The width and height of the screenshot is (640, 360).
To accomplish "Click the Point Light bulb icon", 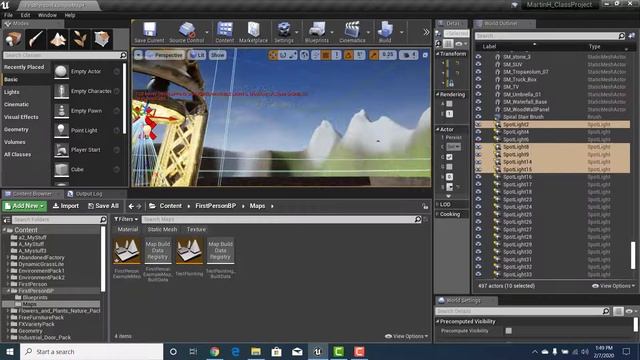I will (61, 130).
